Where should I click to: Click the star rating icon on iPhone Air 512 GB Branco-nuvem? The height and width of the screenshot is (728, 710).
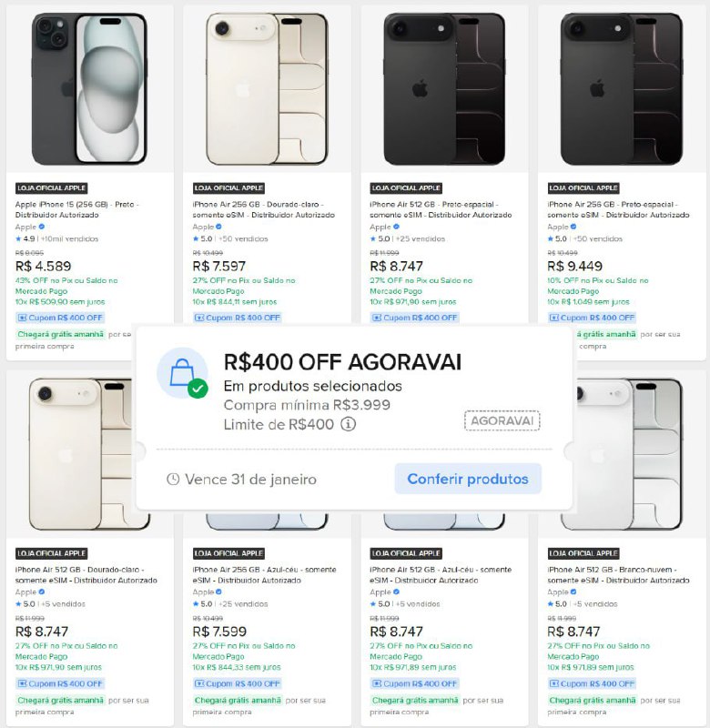pyautogui.click(x=551, y=603)
